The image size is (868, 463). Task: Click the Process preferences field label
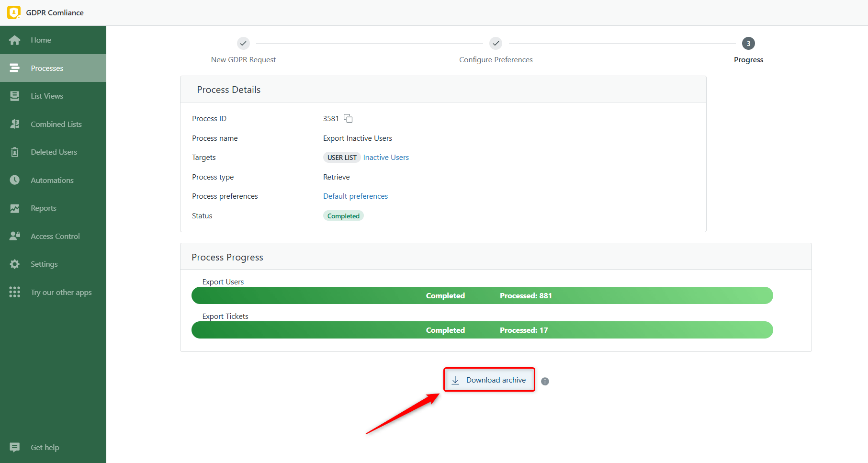225,196
